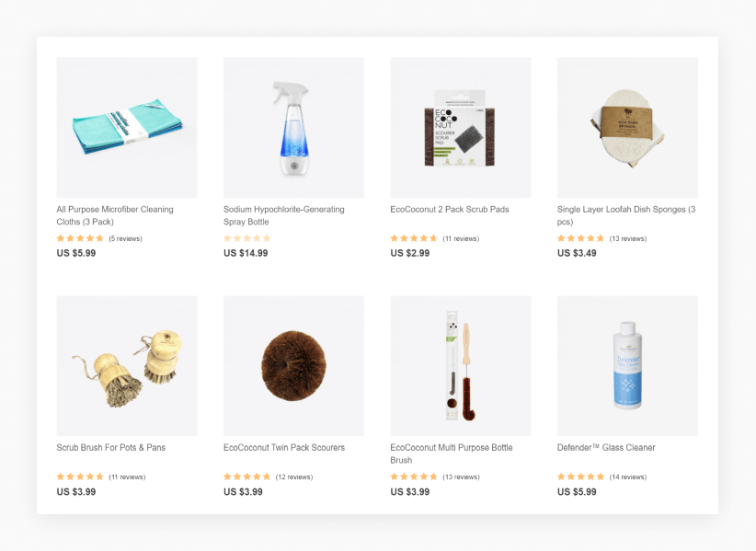756x551 pixels.
Task: View the 14 reviews for glass cleaner
Action: (x=628, y=476)
